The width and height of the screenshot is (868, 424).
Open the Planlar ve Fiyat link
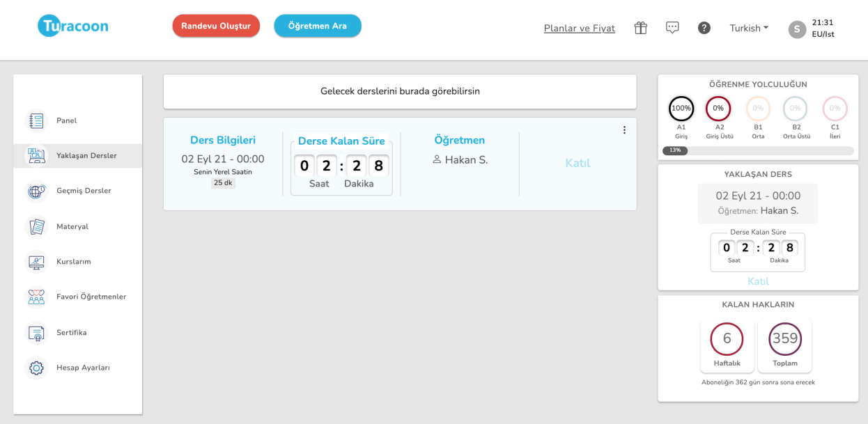pyautogui.click(x=579, y=28)
